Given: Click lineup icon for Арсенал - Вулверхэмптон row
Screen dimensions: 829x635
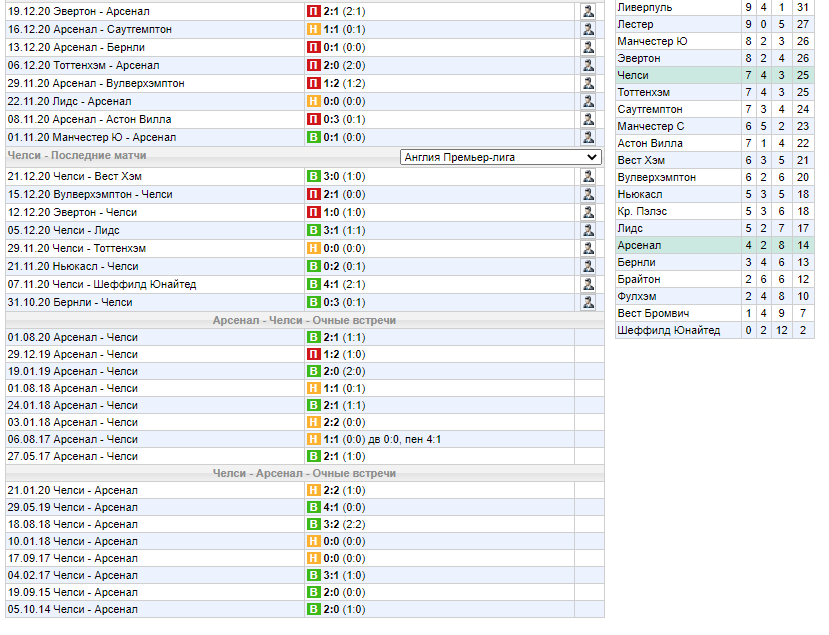Looking at the screenshot, I should [x=588, y=83].
